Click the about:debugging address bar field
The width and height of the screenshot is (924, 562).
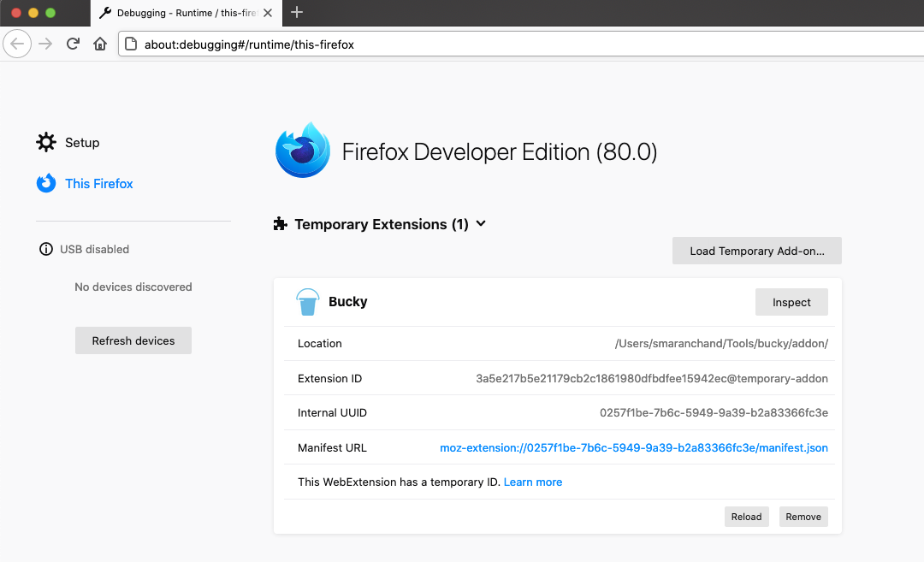click(x=513, y=44)
